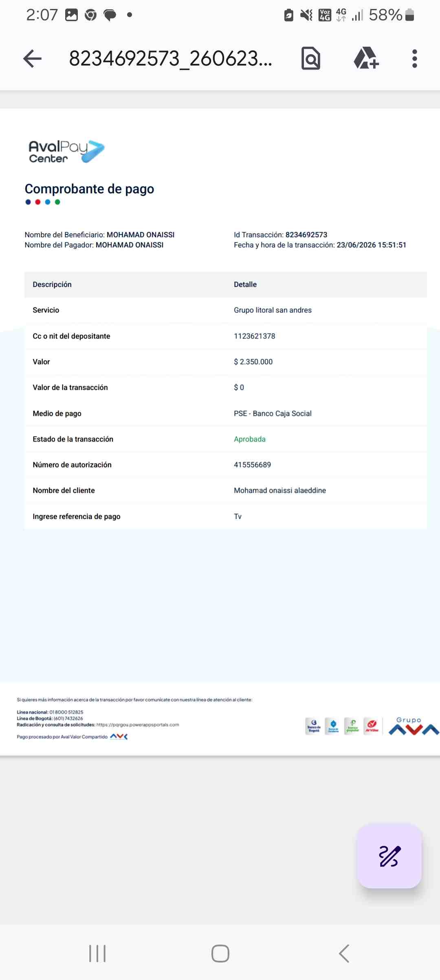Image resolution: width=440 pixels, height=980 pixels.
Task: Open Android recent apps button
Action: (97, 954)
